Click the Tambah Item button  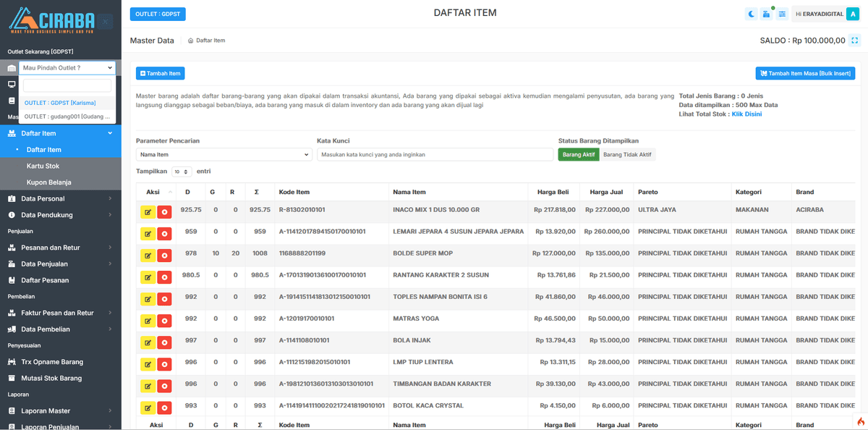[x=161, y=73]
